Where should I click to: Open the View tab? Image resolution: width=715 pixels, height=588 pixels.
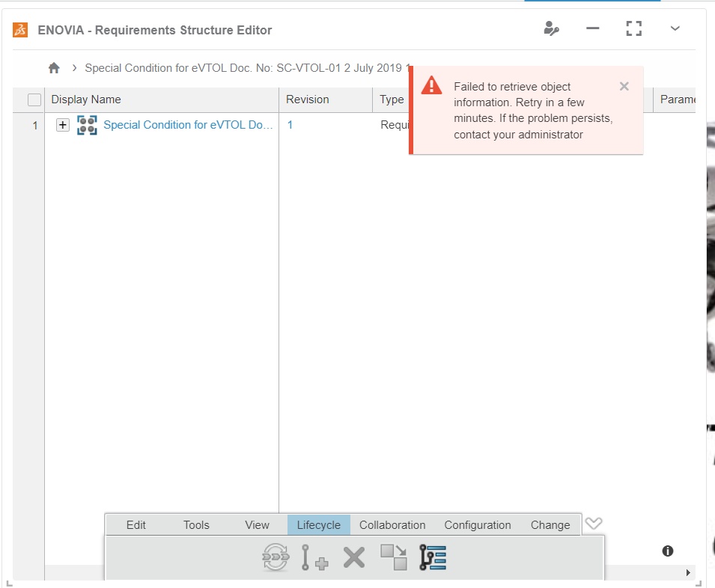257,524
